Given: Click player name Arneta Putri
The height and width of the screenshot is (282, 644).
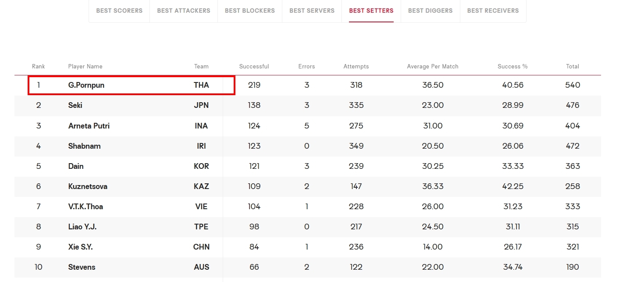Looking at the screenshot, I should click(x=89, y=126).
